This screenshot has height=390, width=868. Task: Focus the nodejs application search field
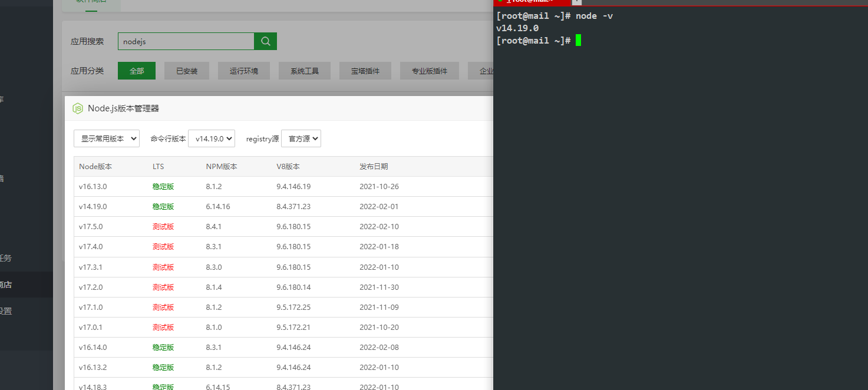186,41
